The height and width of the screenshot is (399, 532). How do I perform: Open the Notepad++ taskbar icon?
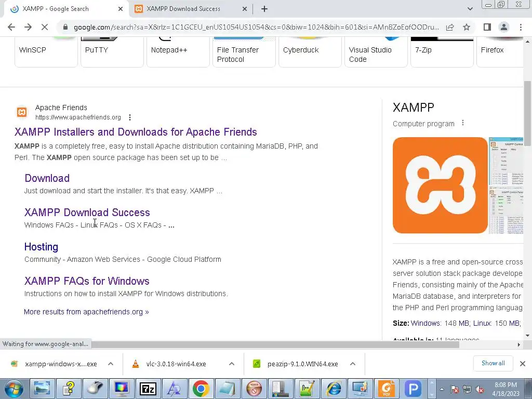click(x=307, y=389)
